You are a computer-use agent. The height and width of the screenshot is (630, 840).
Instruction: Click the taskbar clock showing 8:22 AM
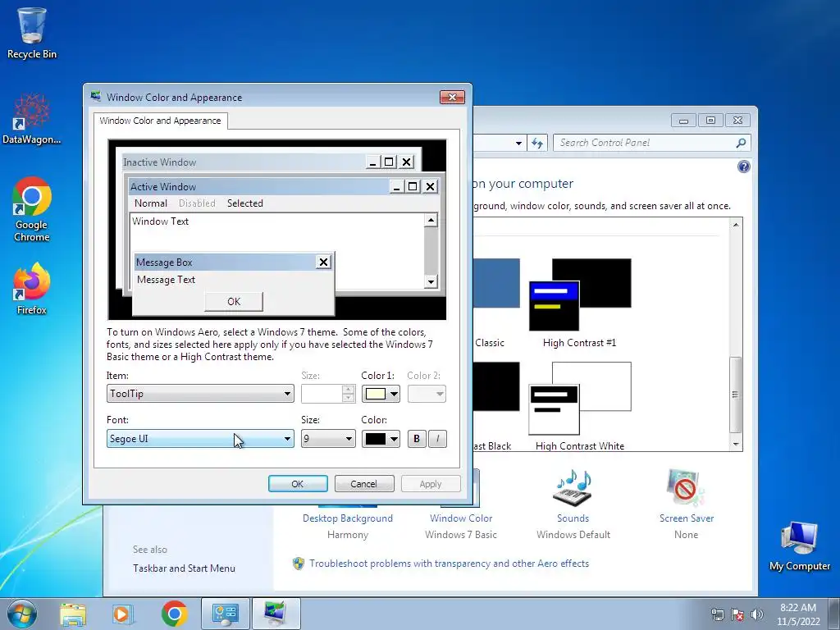(797, 614)
